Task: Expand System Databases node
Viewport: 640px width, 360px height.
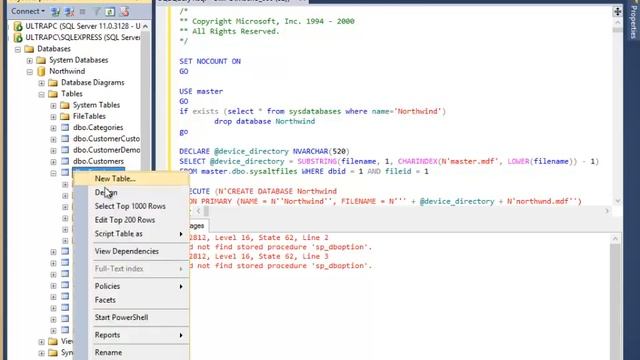Action: [x=29, y=61]
